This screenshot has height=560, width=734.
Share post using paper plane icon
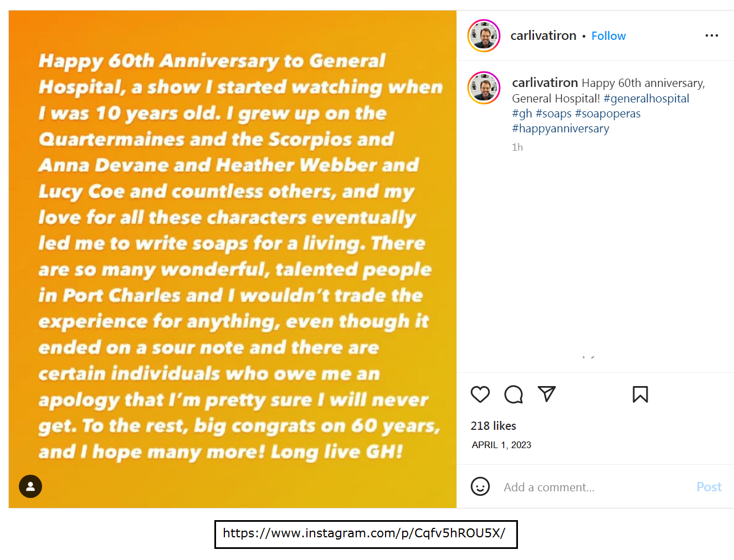point(547,394)
